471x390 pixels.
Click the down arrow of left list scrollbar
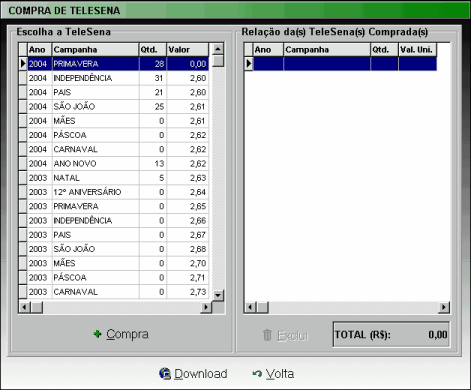tap(218, 295)
